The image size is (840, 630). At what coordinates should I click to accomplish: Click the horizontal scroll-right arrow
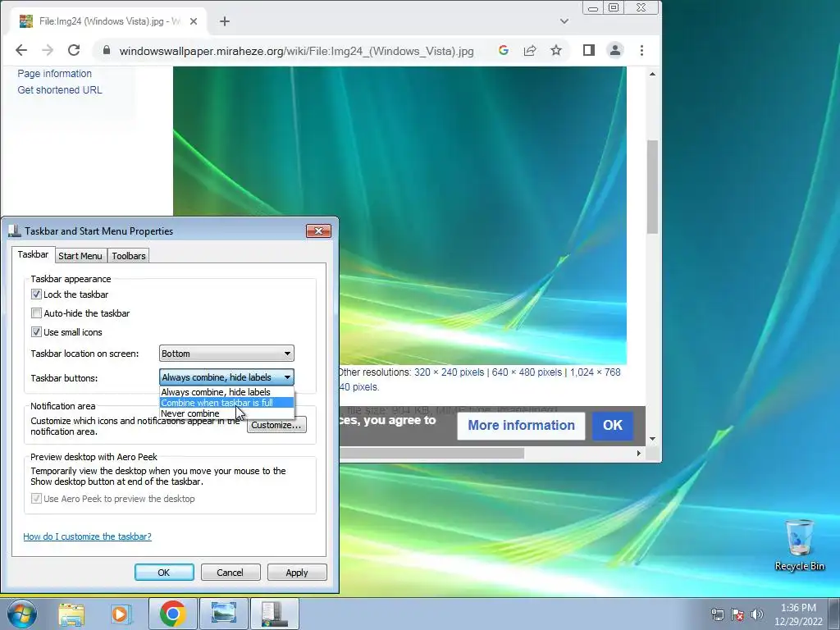[x=638, y=453]
